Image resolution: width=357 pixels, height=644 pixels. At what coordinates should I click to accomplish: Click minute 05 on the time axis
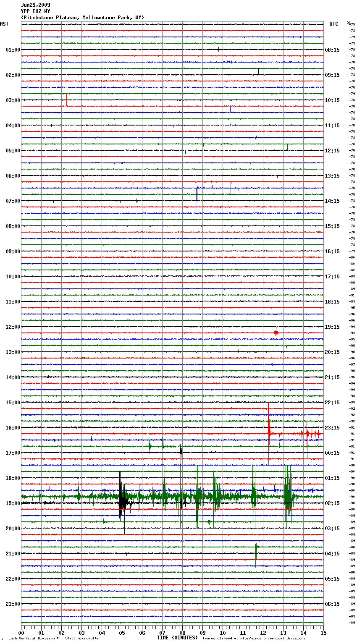(122, 633)
